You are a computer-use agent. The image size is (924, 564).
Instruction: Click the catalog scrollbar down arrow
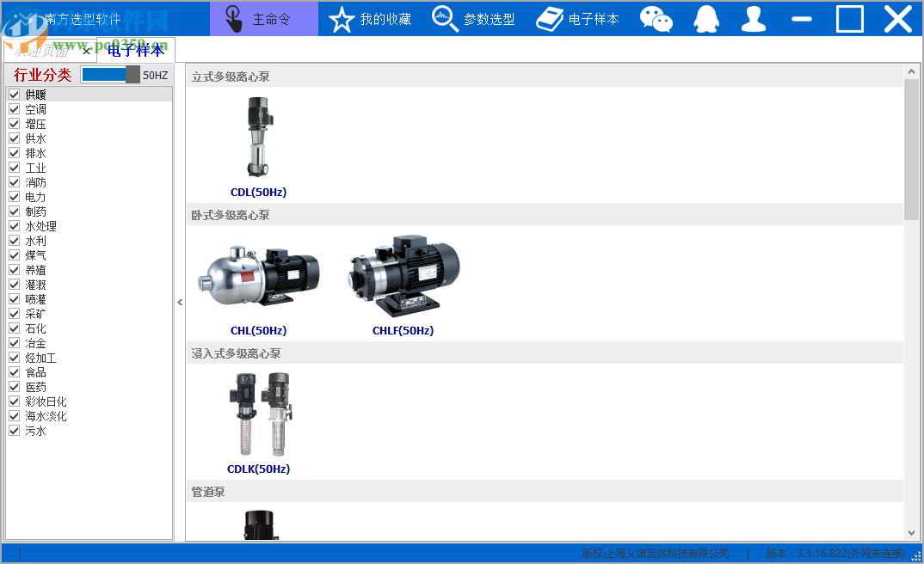[x=911, y=533]
